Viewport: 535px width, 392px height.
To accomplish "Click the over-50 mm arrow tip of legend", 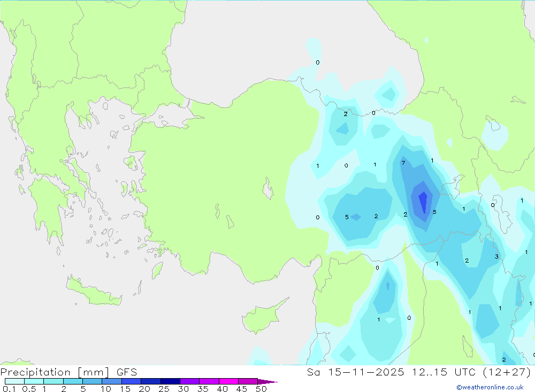I will point(267,381).
